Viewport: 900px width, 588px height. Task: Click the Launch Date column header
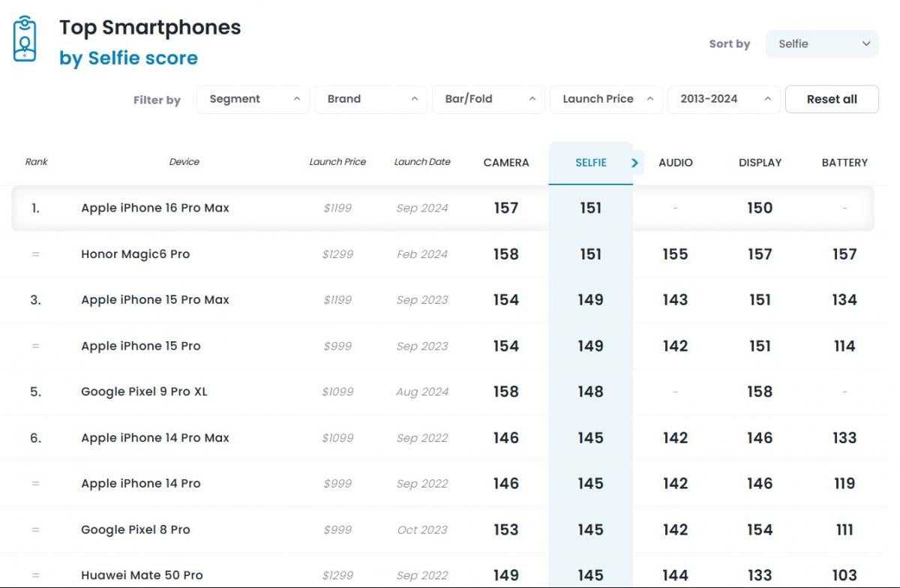(x=422, y=161)
